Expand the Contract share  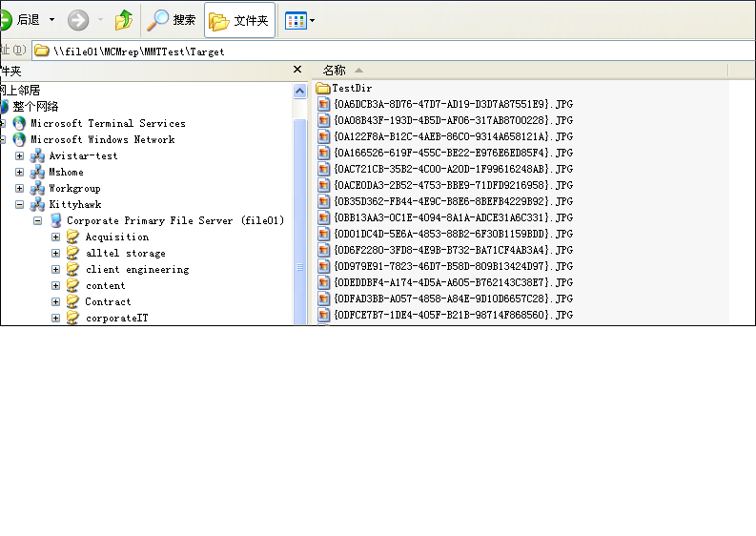[x=56, y=302]
